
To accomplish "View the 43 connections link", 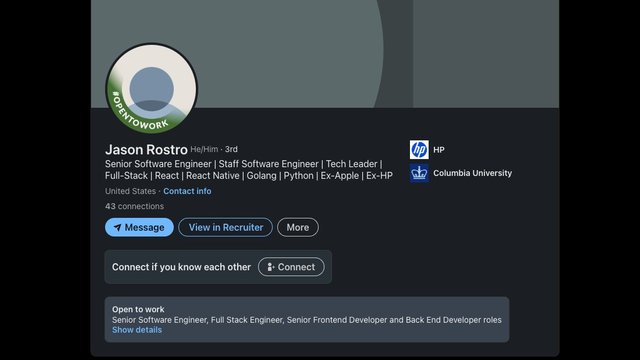I will click(134, 206).
